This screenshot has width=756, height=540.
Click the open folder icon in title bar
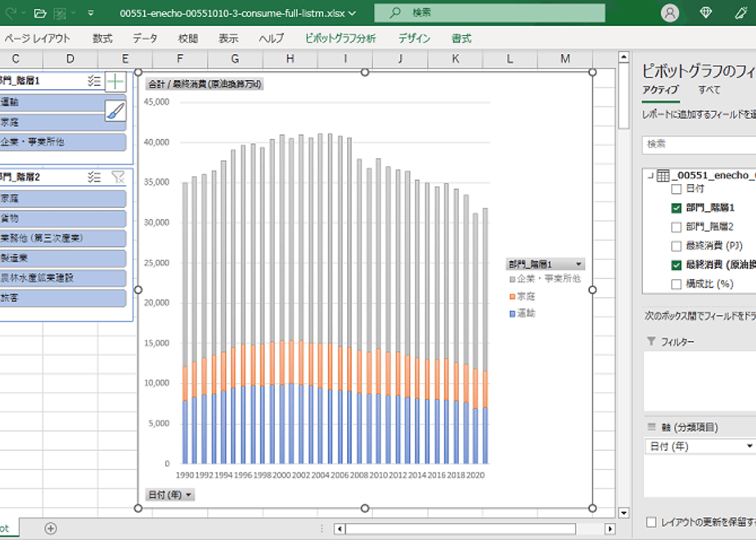(41, 13)
